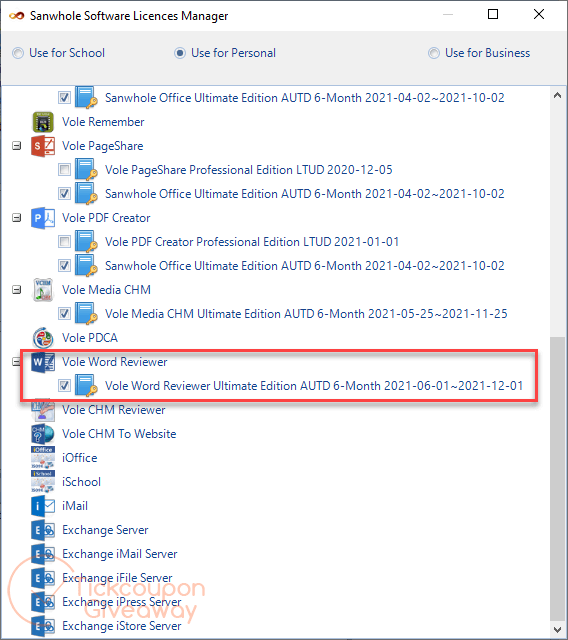Select the Vole Media CHM label
This screenshot has width=568, height=640.
tap(106, 290)
